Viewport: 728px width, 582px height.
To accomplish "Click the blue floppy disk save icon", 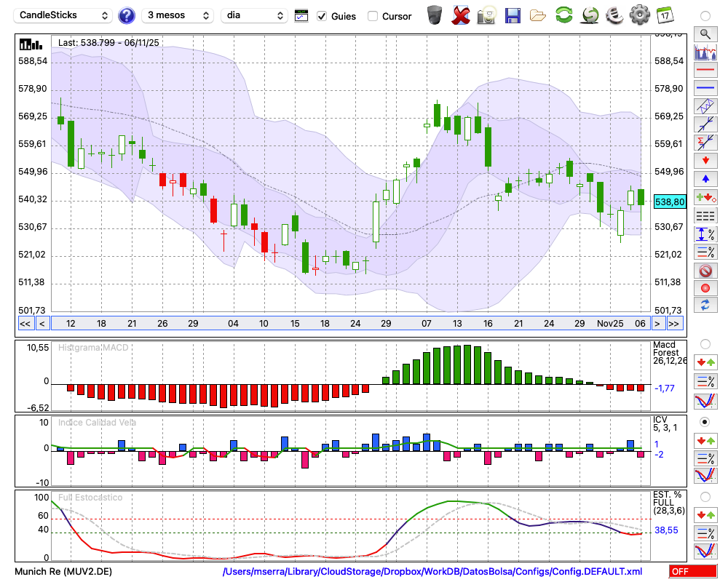I will click(x=513, y=15).
